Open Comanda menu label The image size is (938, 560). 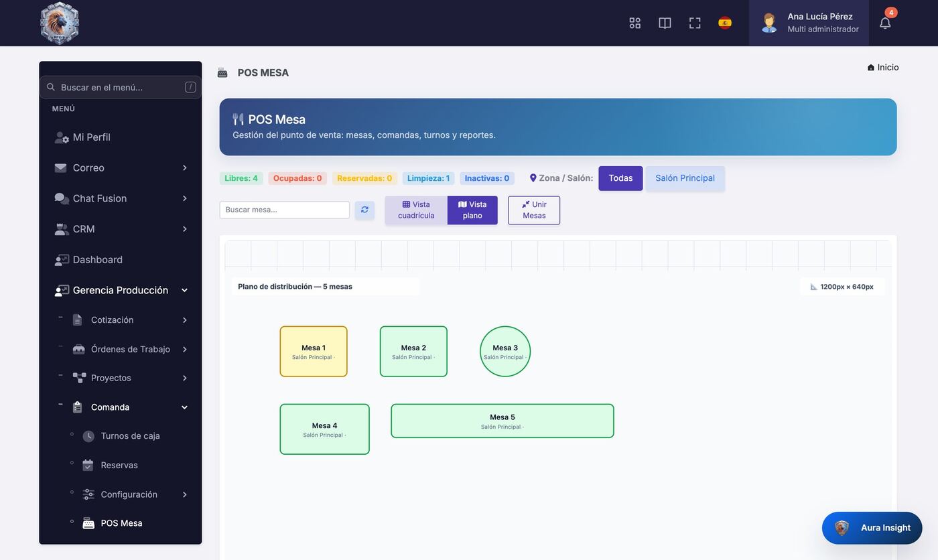(110, 407)
